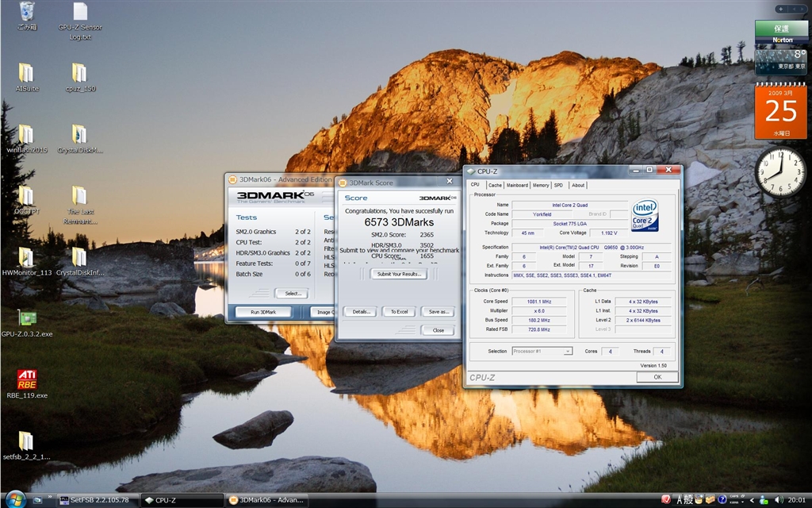Open the SPD tab in CPU-Z
812x508 pixels.
[x=558, y=185]
